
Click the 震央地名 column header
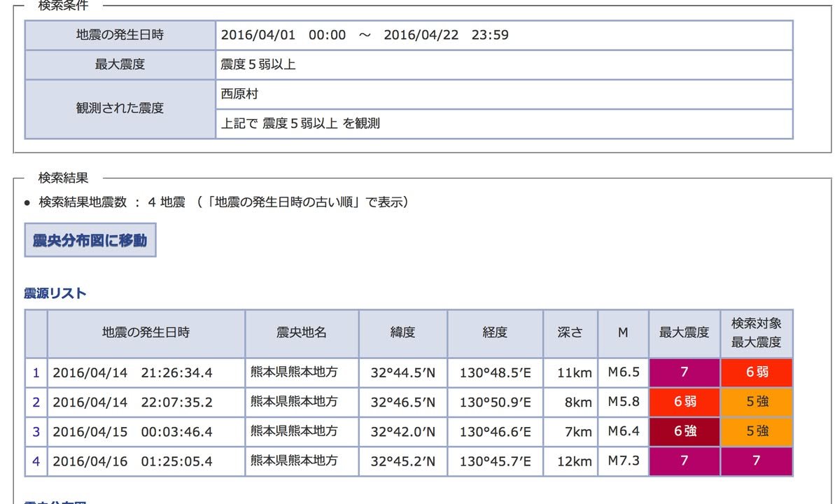pos(301,333)
